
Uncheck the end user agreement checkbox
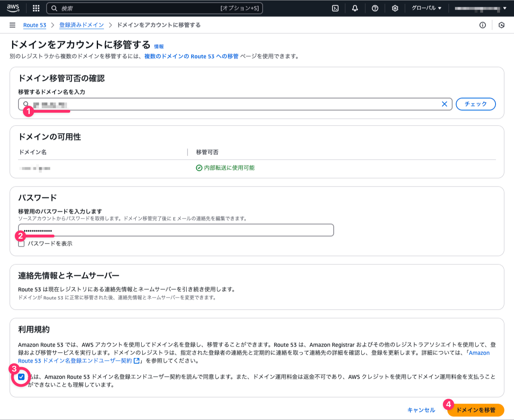coord(21,377)
